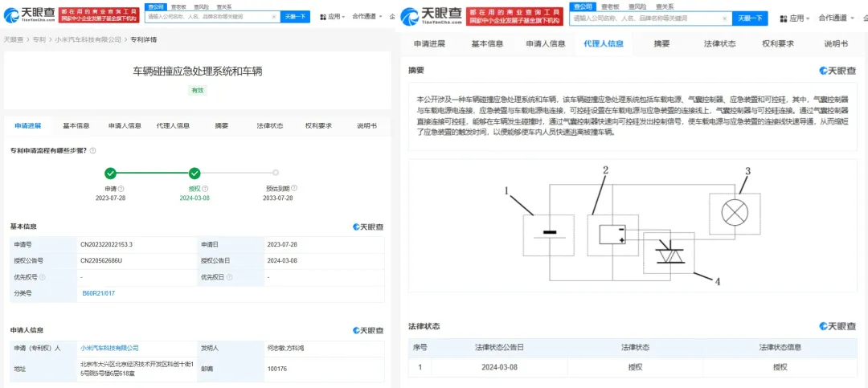Image resolution: width=868 pixels, height=388 pixels.
Task: Open applicant link 小米汽车科技有限公司 in table
Action: tap(109, 348)
